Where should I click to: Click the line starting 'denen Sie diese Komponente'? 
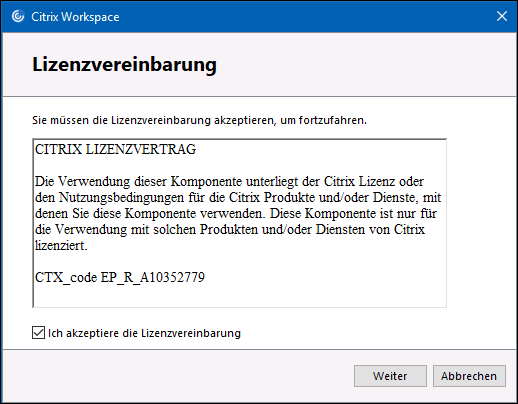pyautogui.click(x=236, y=213)
